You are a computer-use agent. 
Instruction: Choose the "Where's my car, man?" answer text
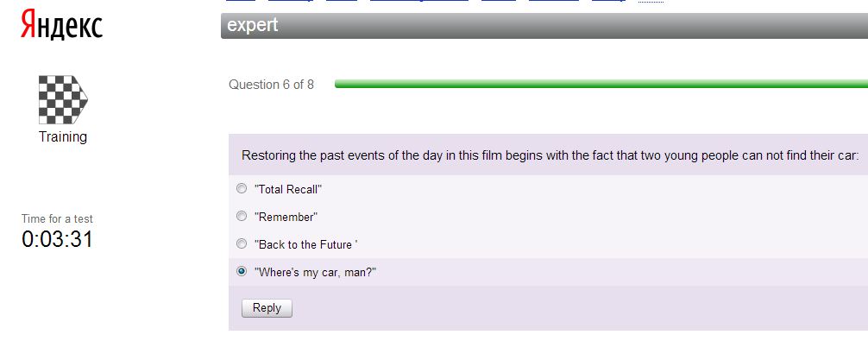pyautogui.click(x=316, y=272)
